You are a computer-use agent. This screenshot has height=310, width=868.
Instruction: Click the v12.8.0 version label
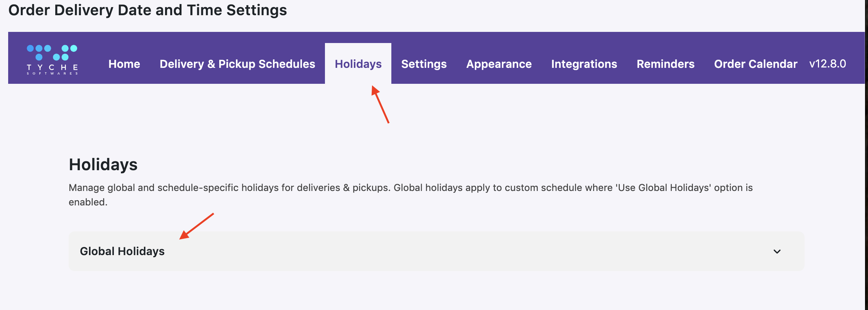click(x=828, y=64)
